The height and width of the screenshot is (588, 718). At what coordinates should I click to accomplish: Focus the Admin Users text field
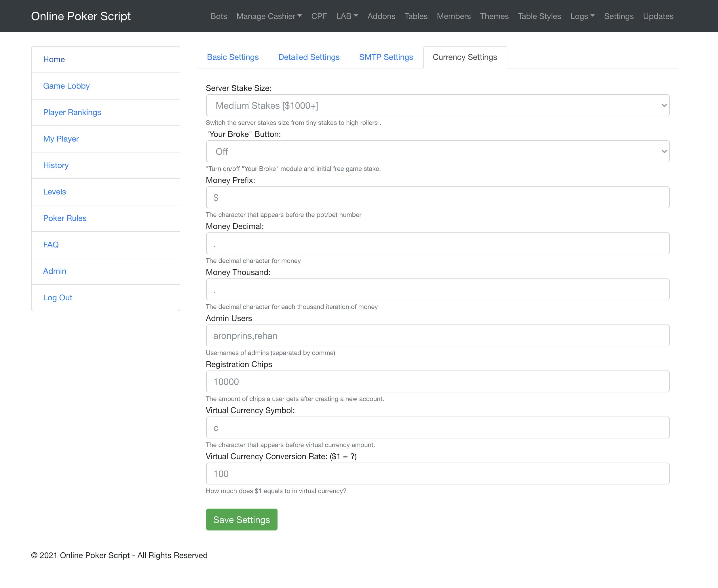coord(437,336)
